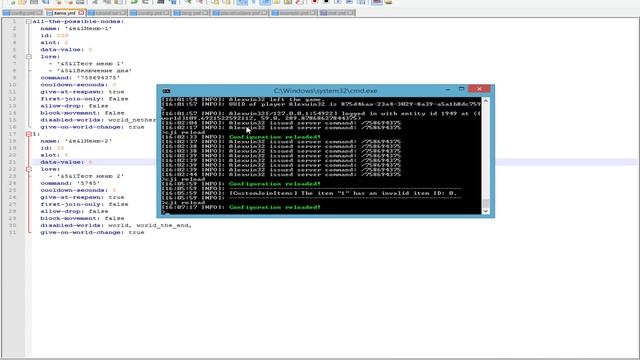Click 'first-join-only: false' on line 27

click(84, 204)
